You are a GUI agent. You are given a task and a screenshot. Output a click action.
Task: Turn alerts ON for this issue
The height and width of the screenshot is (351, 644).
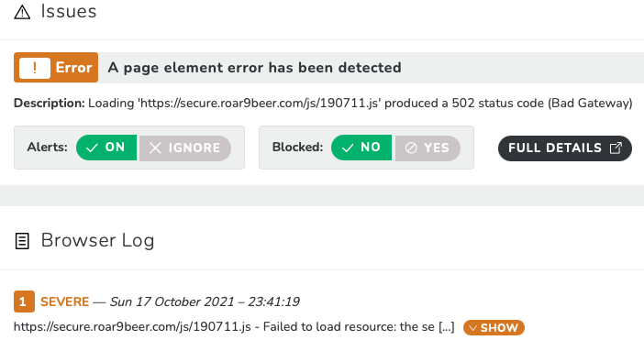pos(106,148)
